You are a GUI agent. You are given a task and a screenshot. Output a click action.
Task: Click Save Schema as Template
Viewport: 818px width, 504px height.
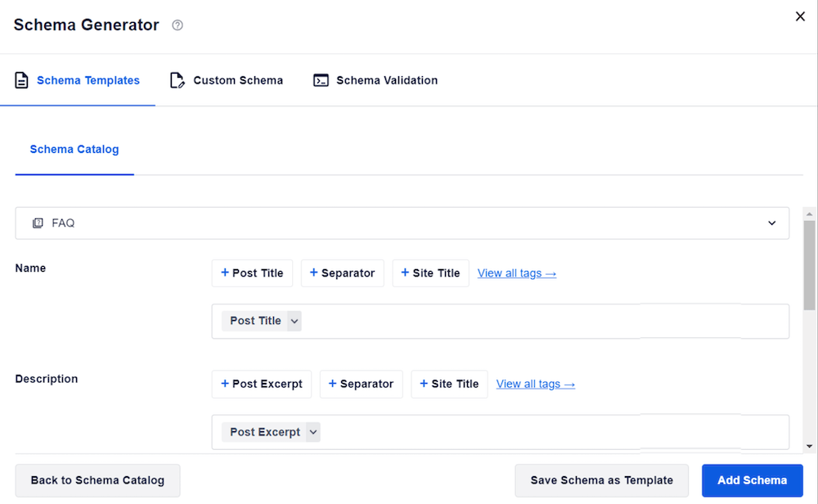pyautogui.click(x=601, y=480)
